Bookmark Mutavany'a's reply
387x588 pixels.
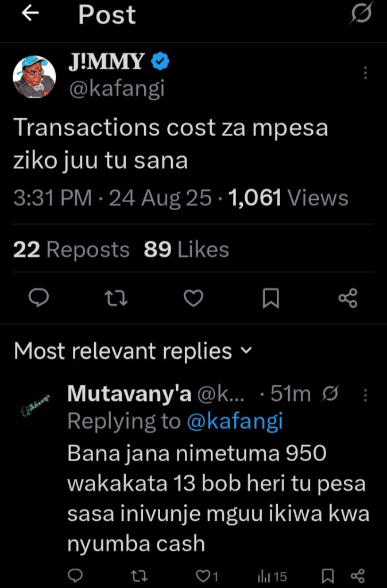(x=327, y=576)
